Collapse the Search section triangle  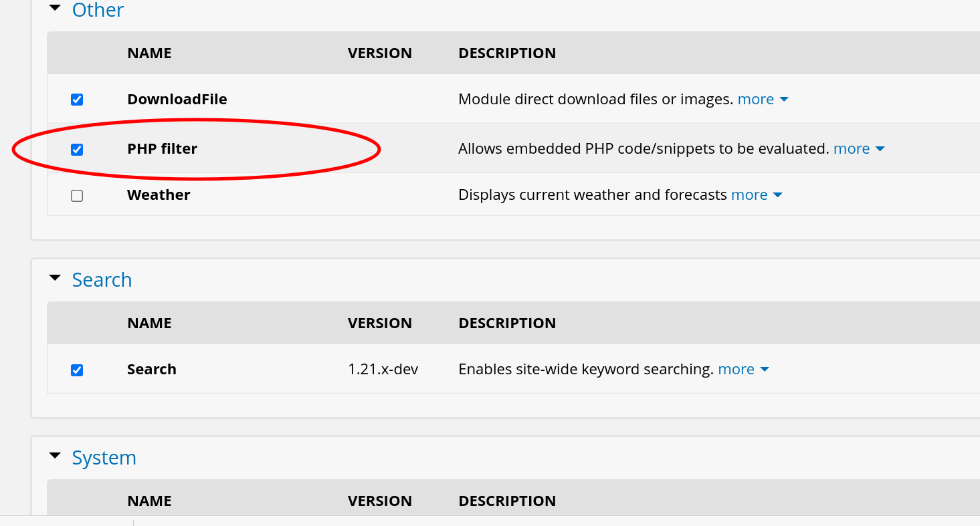point(55,278)
